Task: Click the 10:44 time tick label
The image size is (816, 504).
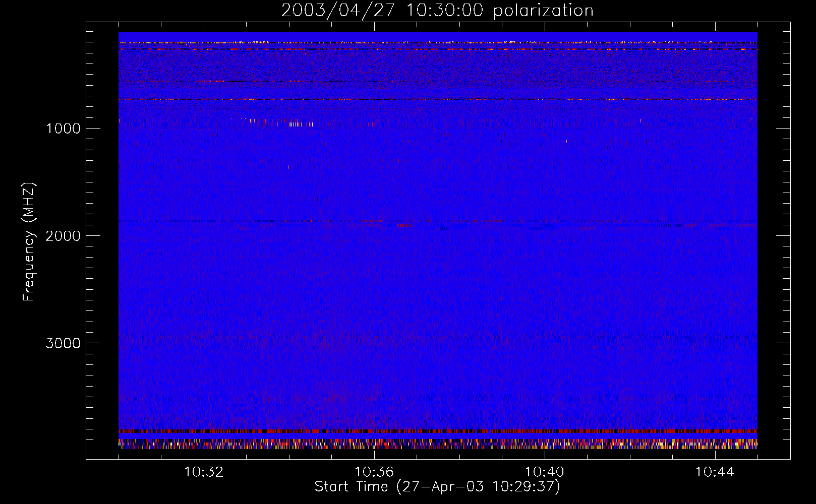Action: [x=715, y=472]
